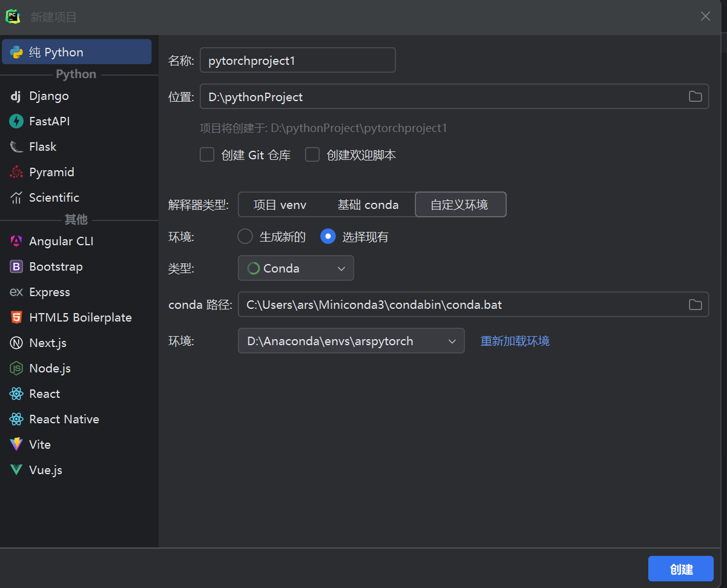Click the Bootstrap icon
The width and height of the screenshot is (727, 588).
pos(16,266)
